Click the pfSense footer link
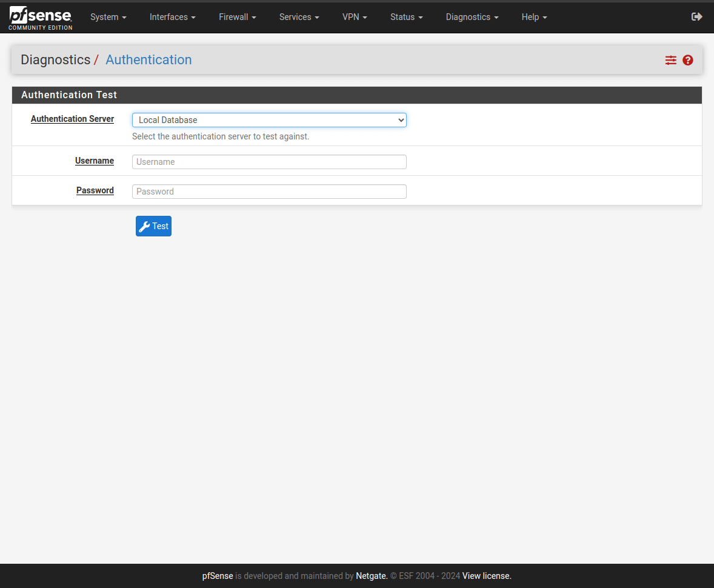 pyautogui.click(x=218, y=576)
